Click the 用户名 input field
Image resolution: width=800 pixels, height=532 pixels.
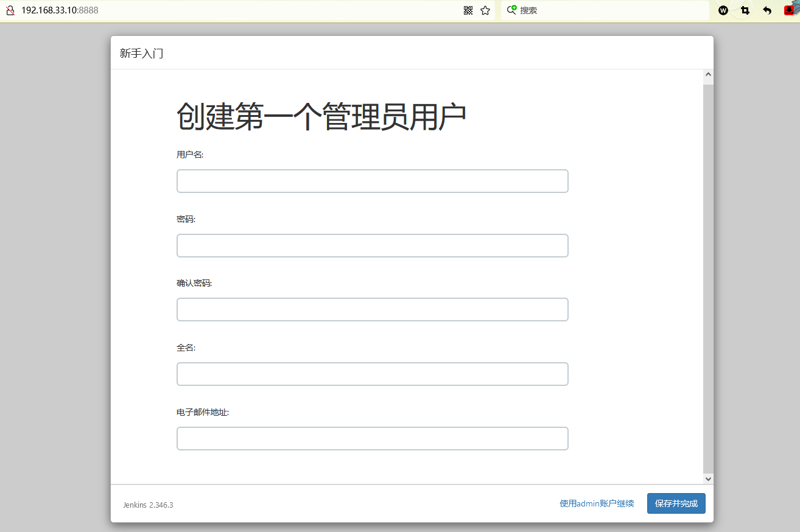[372, 181]
